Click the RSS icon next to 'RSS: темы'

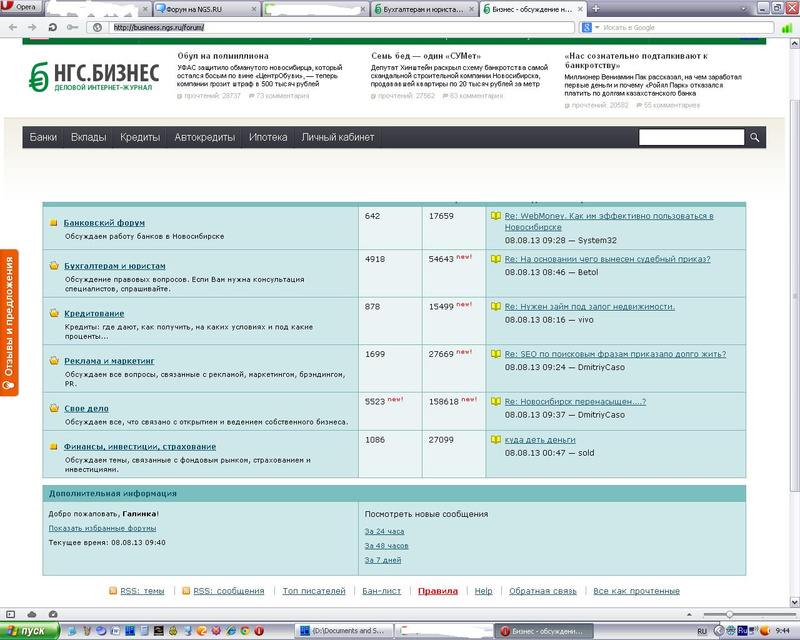(112, 591)
